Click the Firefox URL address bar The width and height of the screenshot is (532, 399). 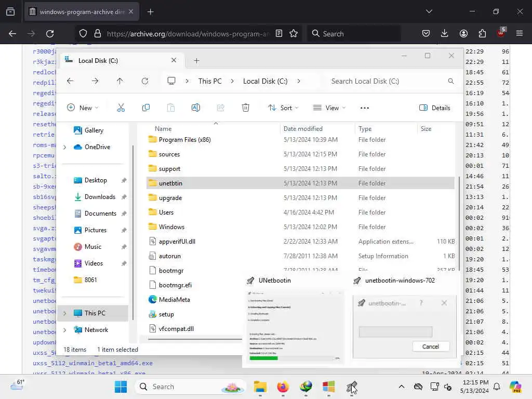[188, 34]
